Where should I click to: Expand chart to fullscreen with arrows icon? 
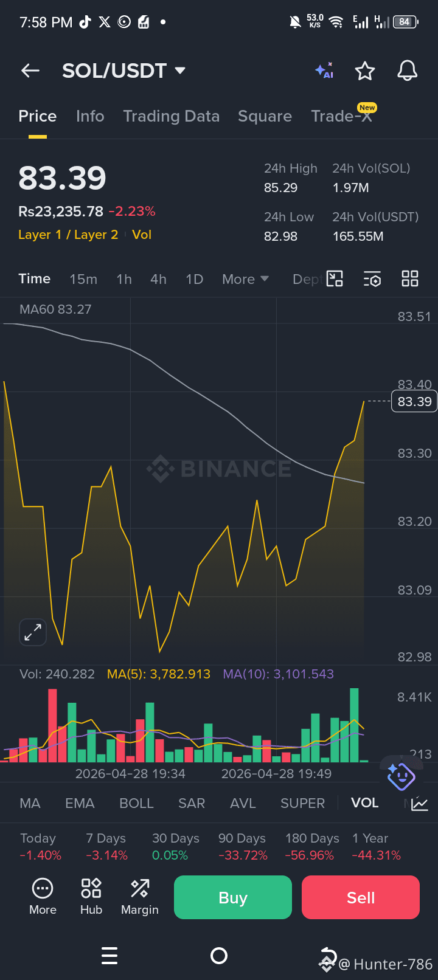coord(33,632)
